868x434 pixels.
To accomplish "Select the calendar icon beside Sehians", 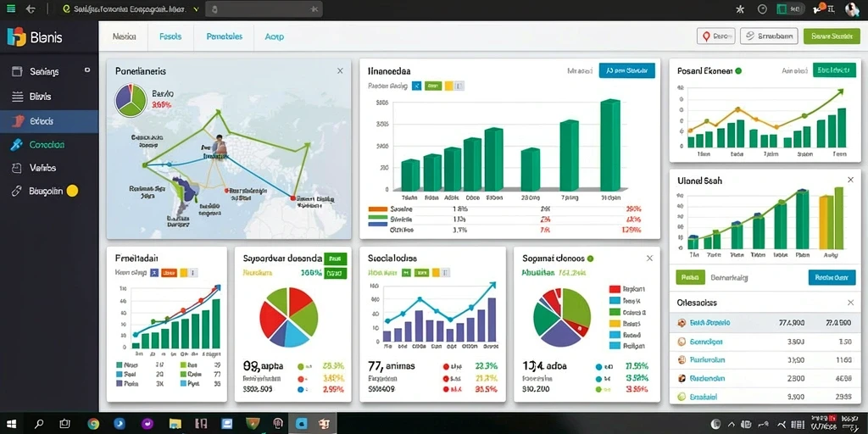I will click(x=17, y=71).
